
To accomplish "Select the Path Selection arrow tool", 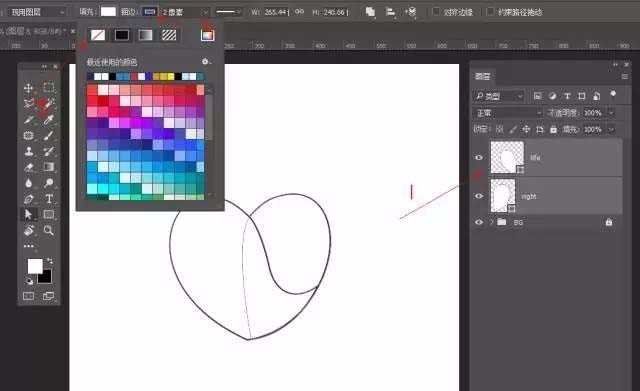I will click(x=28, y=214).
